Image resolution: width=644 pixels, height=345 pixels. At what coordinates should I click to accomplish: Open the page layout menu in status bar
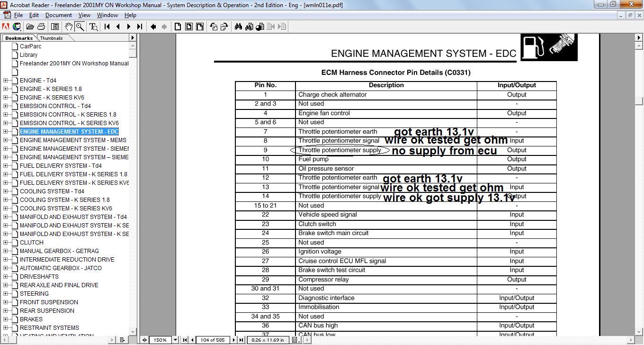tap(295, 340)
